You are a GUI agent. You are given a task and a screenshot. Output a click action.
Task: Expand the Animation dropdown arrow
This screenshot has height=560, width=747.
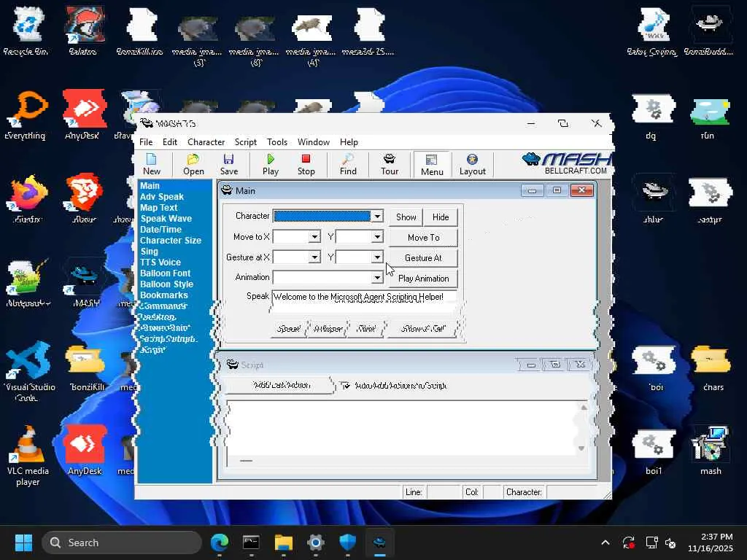click(377, 278)
